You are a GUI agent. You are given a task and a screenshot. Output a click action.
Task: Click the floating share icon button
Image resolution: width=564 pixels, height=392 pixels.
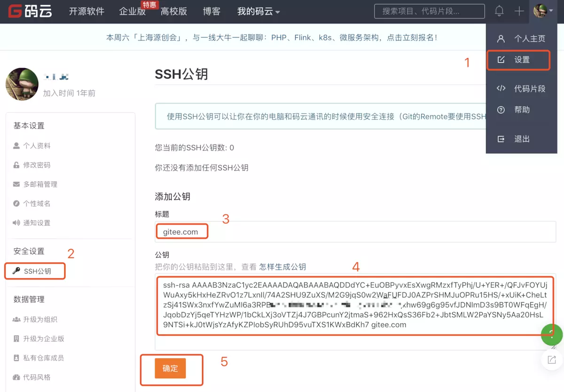click(552, 360)
